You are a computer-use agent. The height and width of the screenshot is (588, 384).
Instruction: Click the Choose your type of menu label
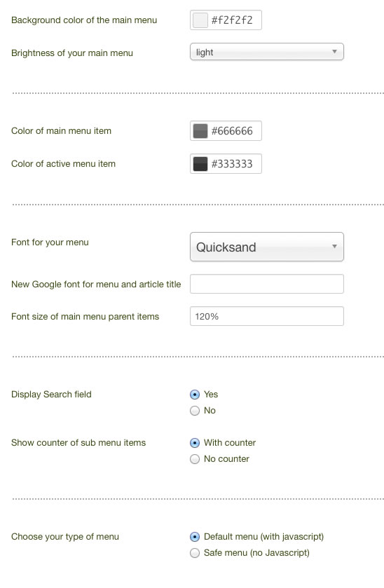click(65, 537)
